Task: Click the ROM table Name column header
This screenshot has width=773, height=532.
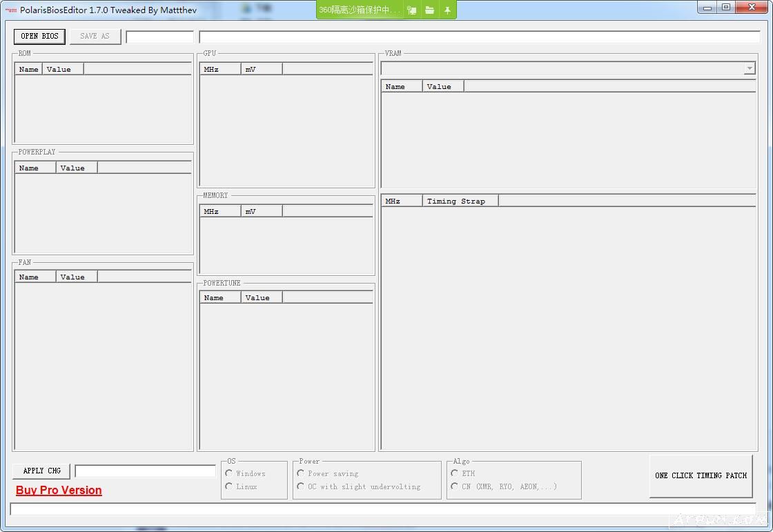Action: [28, 69]
